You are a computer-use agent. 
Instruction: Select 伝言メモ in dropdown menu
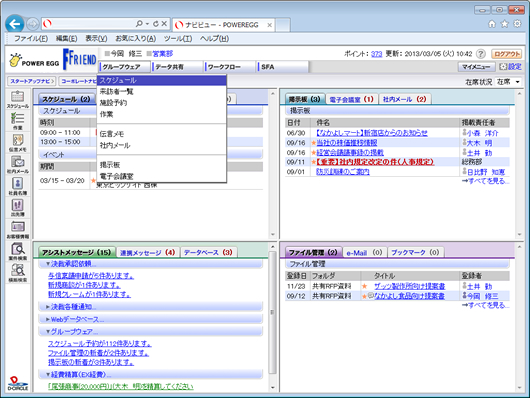(162, 134)
